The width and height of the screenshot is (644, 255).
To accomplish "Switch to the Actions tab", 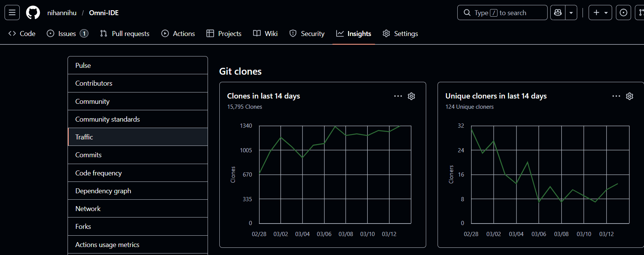I will pyautogui.click(x=178, y=33).
